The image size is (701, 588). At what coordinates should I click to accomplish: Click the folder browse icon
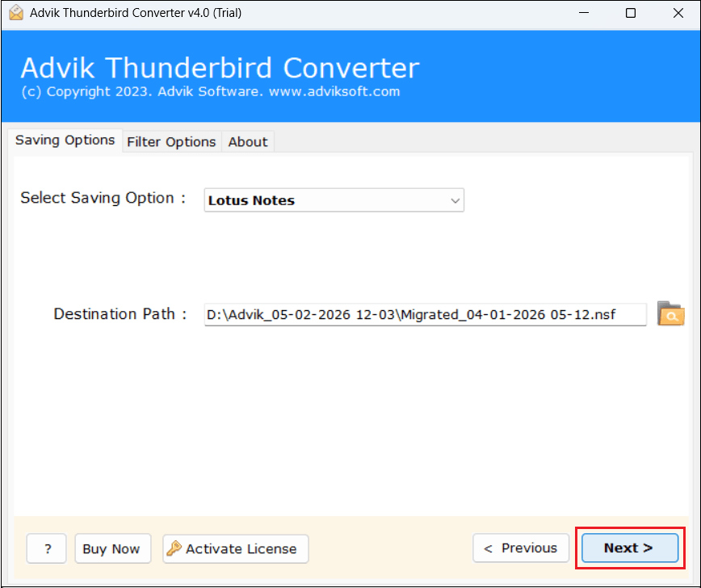pyautogui.click(x=671, y=314)
